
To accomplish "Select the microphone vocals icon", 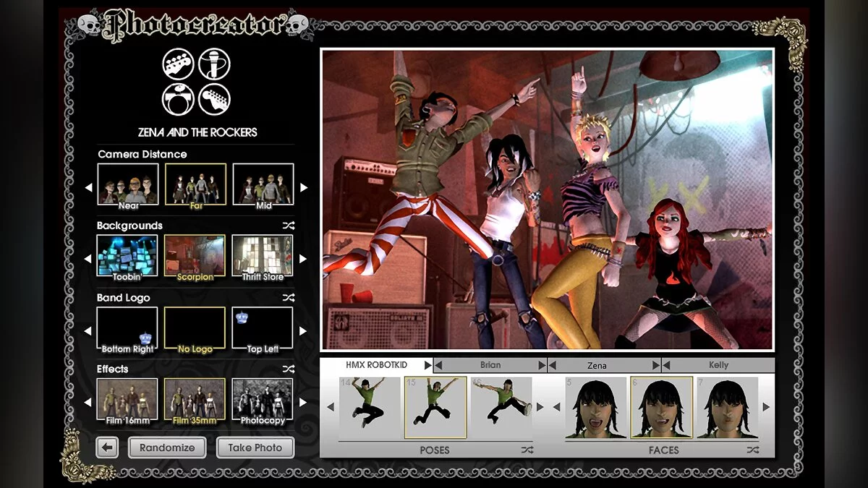I will 215,64.
